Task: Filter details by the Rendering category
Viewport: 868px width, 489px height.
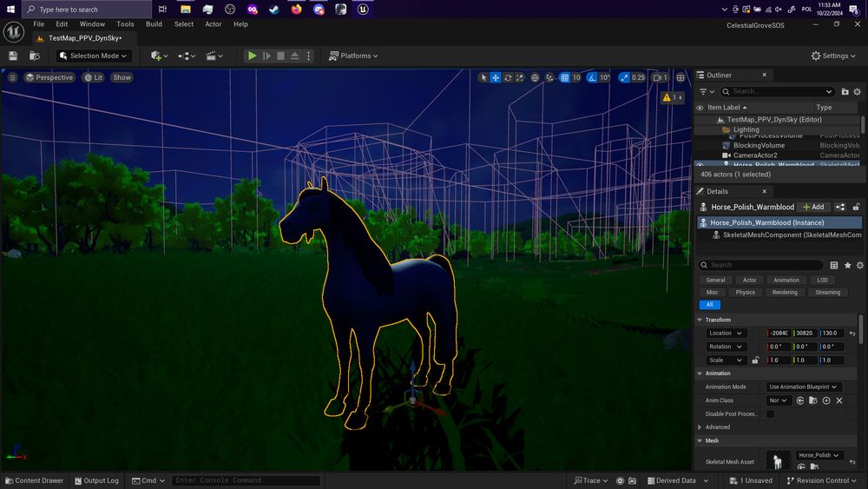Action: [785, 293]
